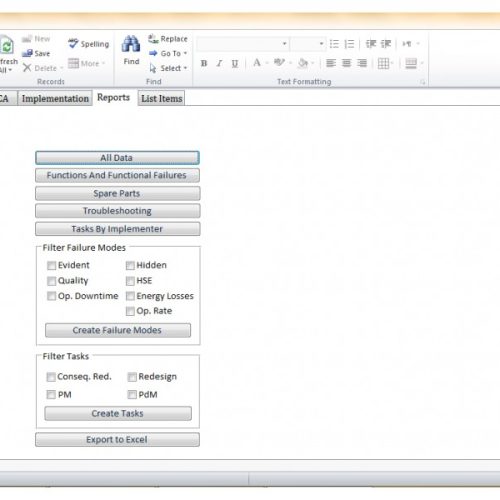Expand the Select dropdown arrow
The width and height of the screenshot is (500, 500).
click(185, 68)
